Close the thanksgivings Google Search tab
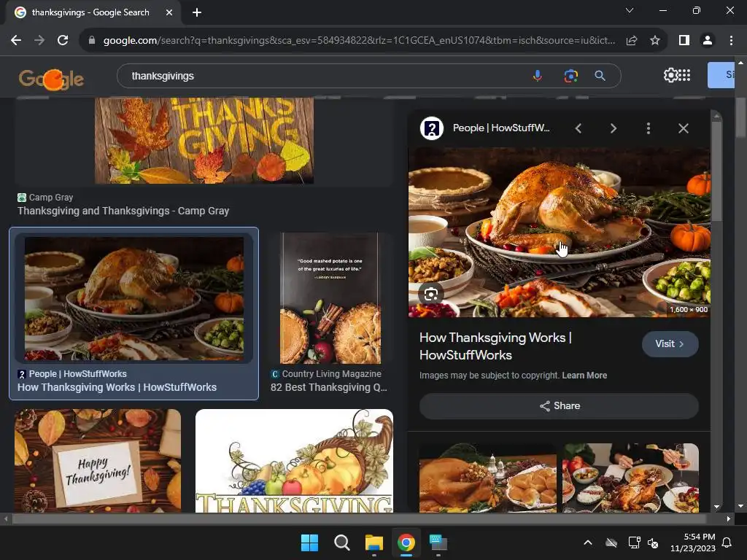747x560 pixels. click(169, 12)
